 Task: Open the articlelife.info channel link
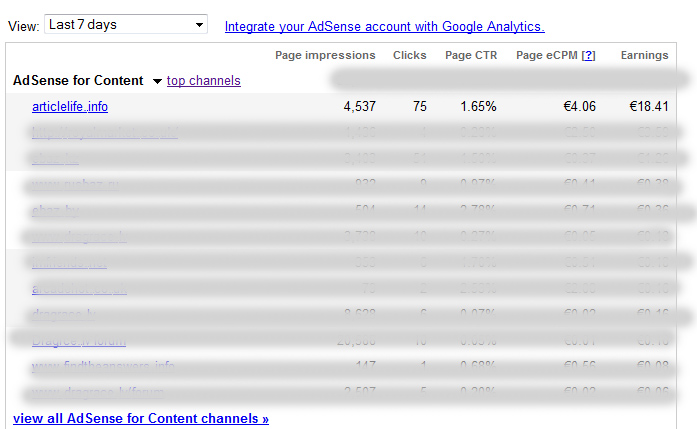[x=70, y=107]
